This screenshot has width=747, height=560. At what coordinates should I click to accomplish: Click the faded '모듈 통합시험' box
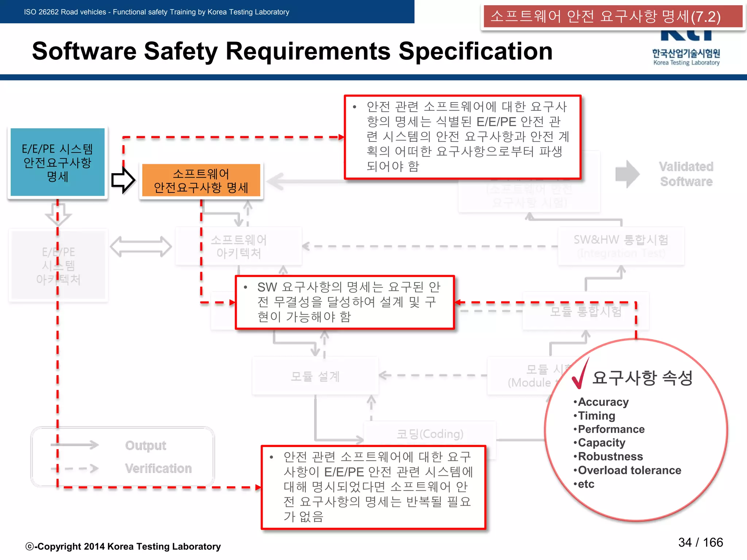coord(585,311)
